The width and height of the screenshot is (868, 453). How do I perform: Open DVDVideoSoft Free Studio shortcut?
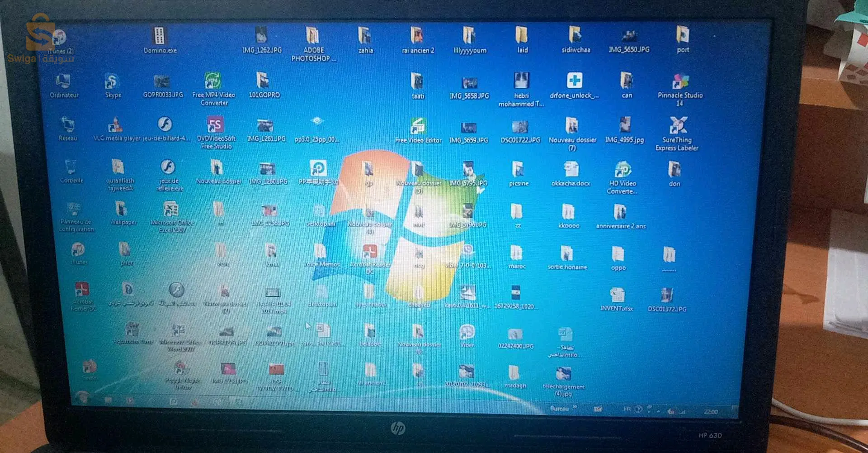pyautogui.click(x=215, y=125)
